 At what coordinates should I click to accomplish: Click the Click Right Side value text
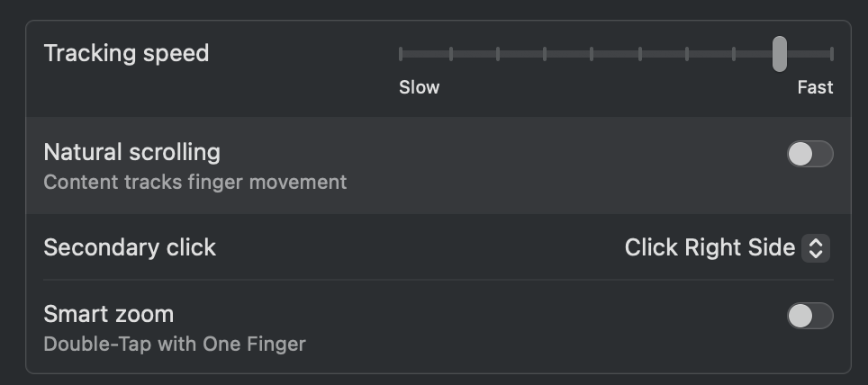pyautogui.click(x=710, y=247)
